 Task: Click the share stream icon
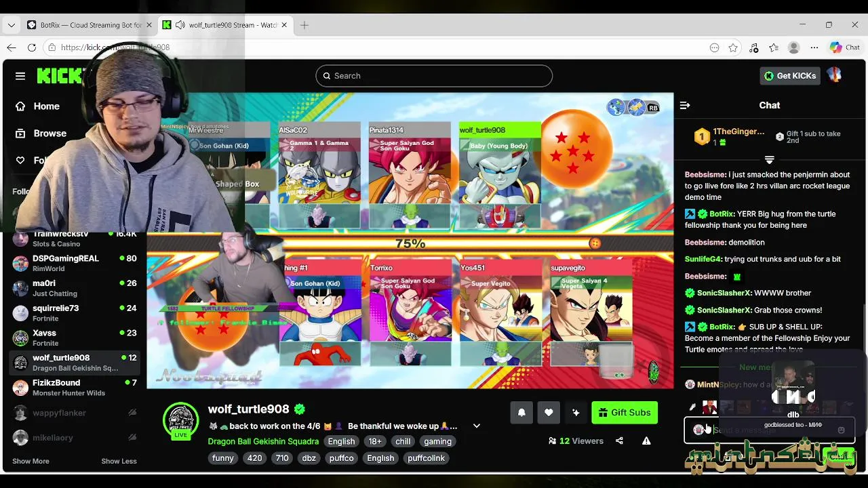point(619,441)
